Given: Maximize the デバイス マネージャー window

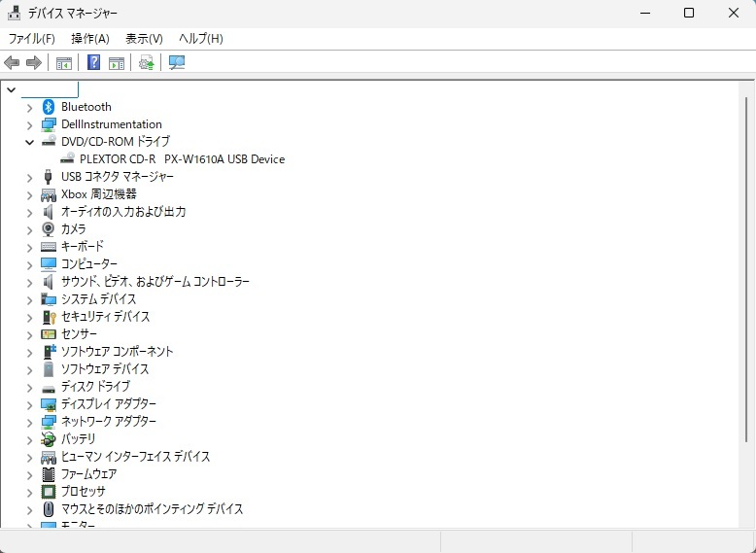Looking at the screenshot, I should coord(689,13).
